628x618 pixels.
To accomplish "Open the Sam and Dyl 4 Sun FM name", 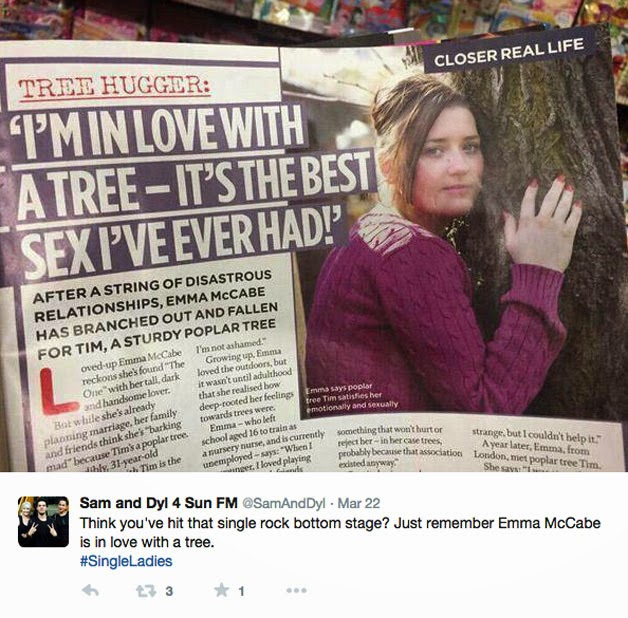I will (159, 503).
